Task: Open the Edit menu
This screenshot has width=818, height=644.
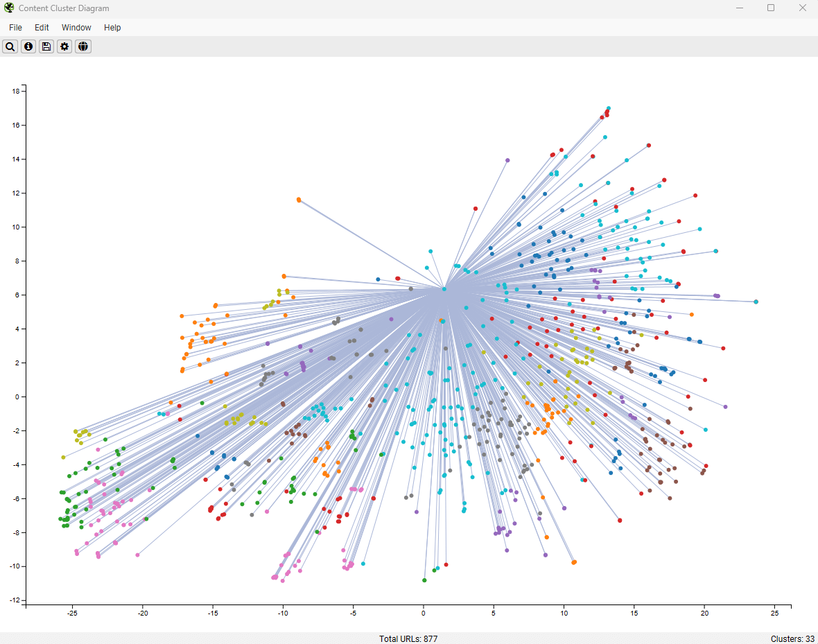Action: [x=42, y=28]
